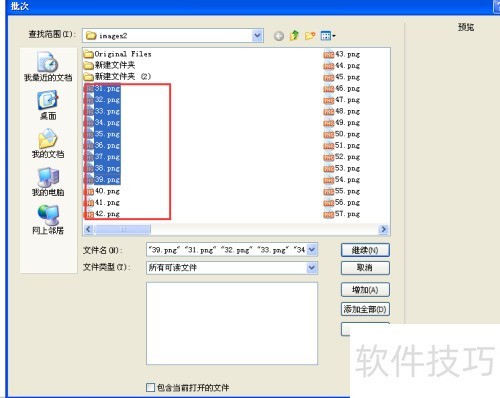Open the 新建文件夹 folder
This screenshot has height=398, width=500.
pos(109,65)
